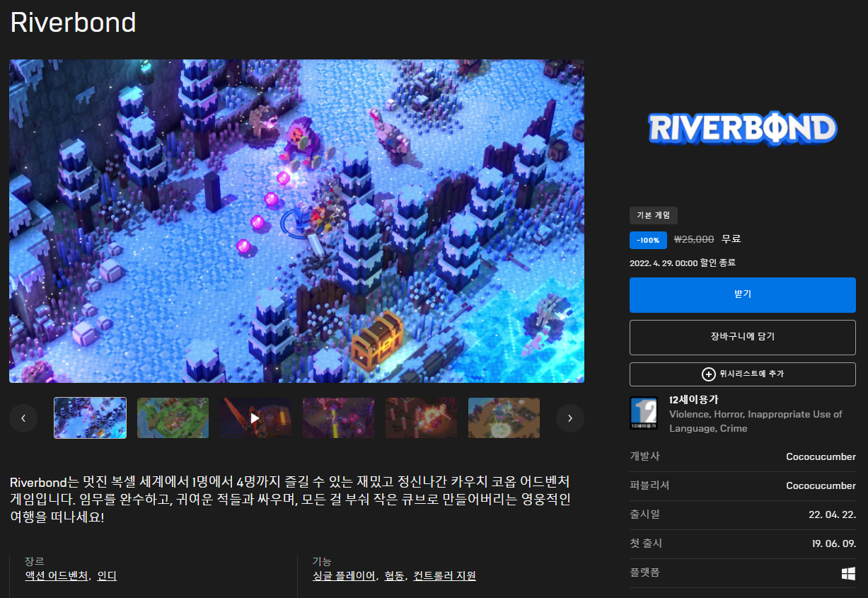The image size is (868, 598).
Task: Click the 12세이용가 rating icon
Action: (643, 413)
